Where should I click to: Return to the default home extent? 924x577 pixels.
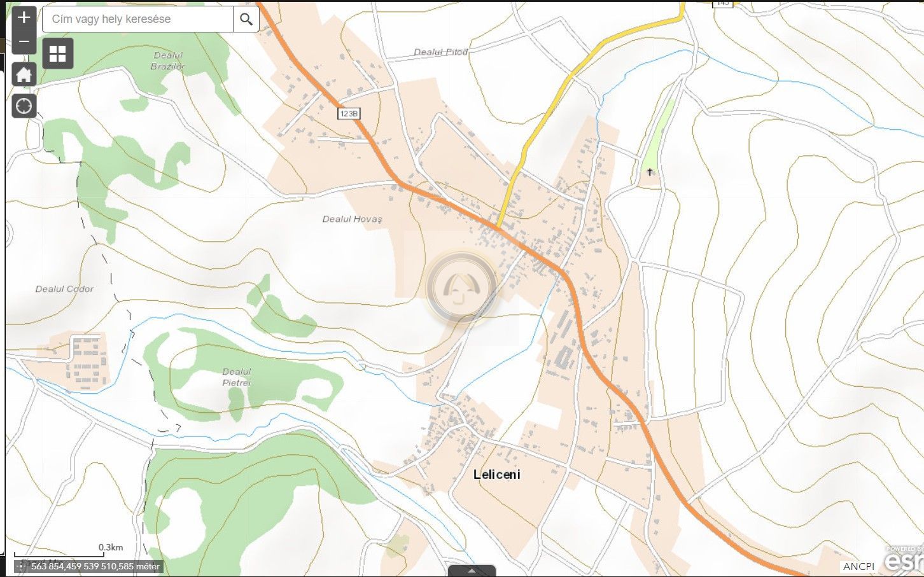24,74
